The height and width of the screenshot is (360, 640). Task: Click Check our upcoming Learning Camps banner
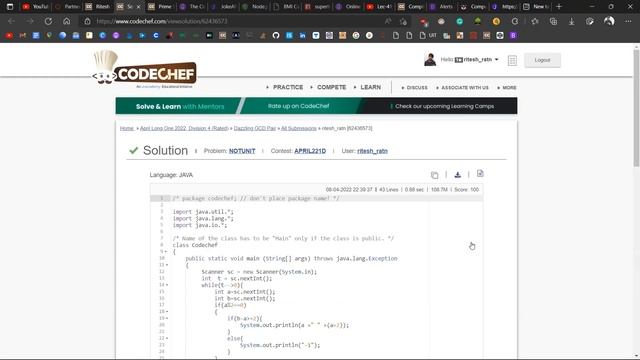tap(441, 106)
